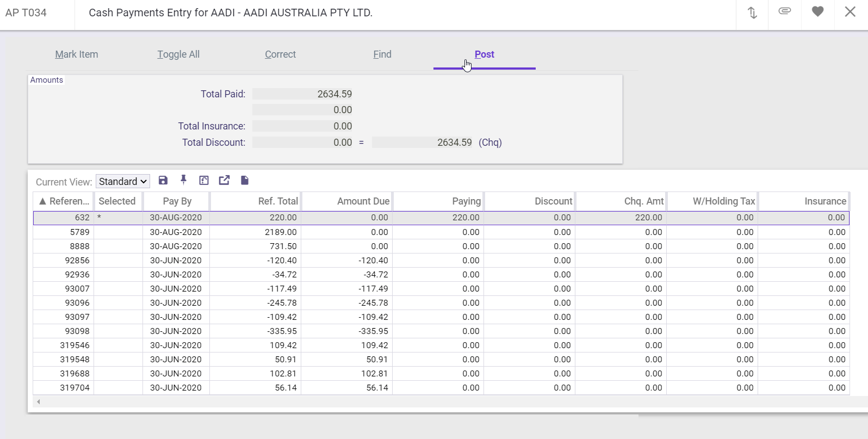Select reference 93096 row

(441, 303)
